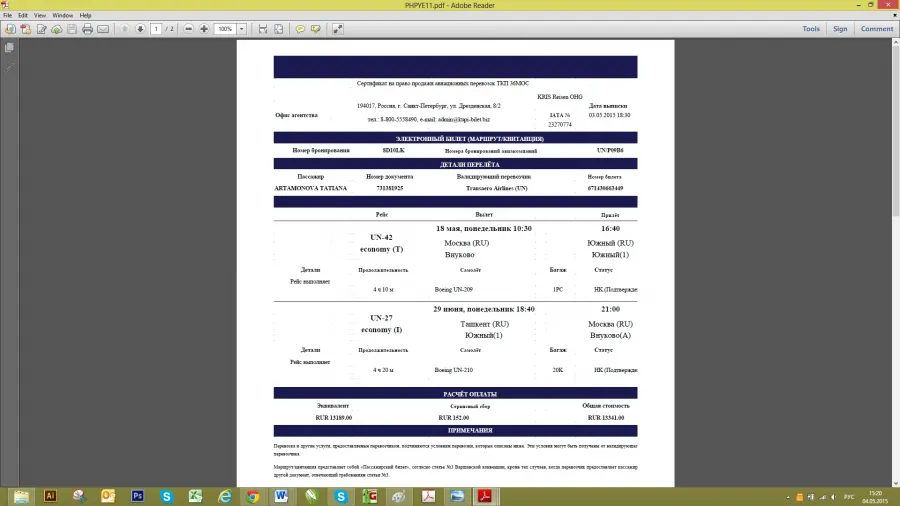Go to next page with down arrow
Viewport: 900px width, 506px height.
click(140, 29)
